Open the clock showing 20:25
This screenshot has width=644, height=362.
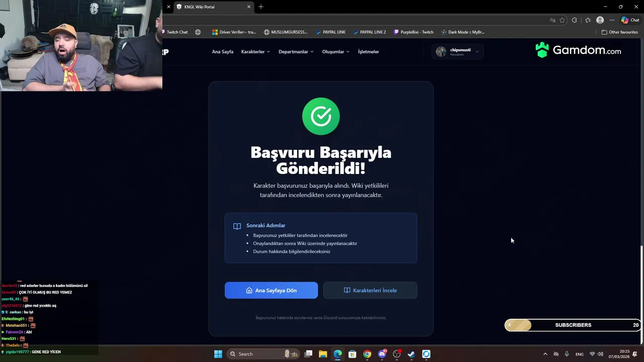pyautogui.click(x=619, y=354)
